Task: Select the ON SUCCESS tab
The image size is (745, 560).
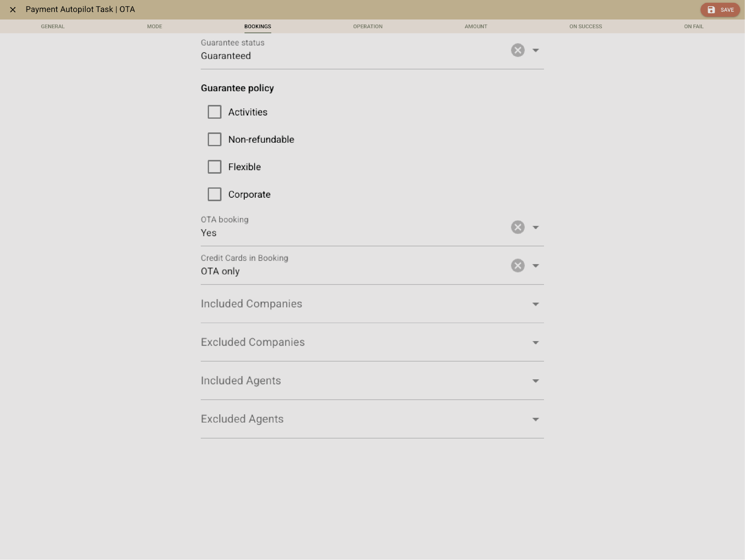Action: click(586, 26)
